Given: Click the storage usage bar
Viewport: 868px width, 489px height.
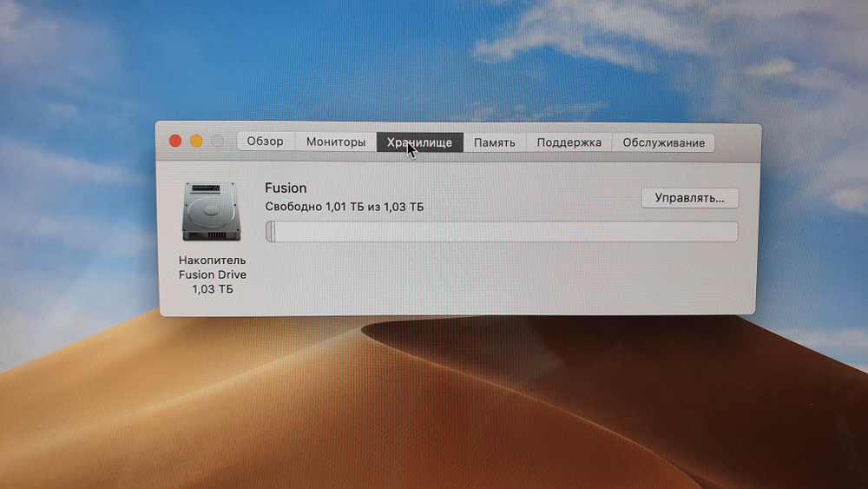Looking at the screenshot, I should [502, 232].
